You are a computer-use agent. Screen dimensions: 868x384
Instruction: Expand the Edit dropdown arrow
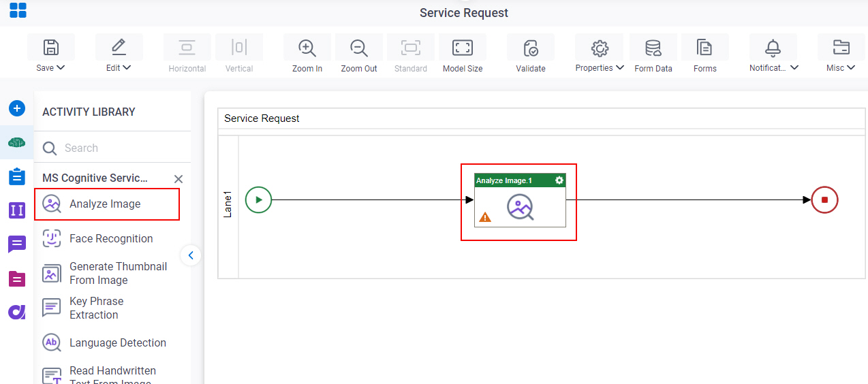point(127,67)
